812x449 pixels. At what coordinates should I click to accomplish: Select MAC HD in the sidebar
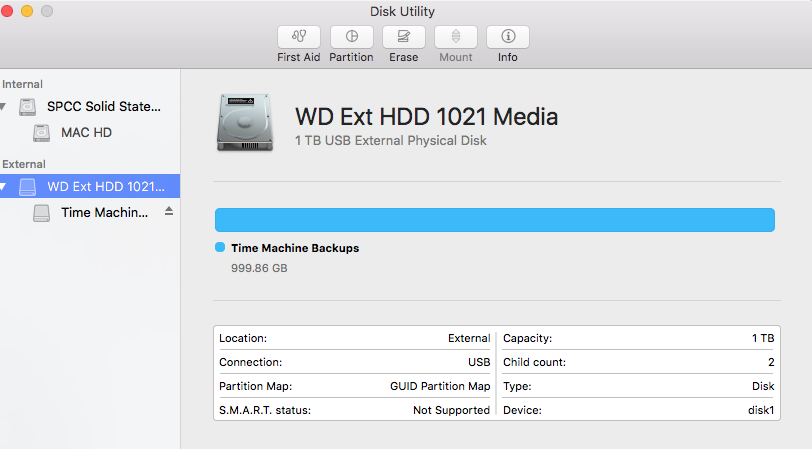[x=86, y=133]
